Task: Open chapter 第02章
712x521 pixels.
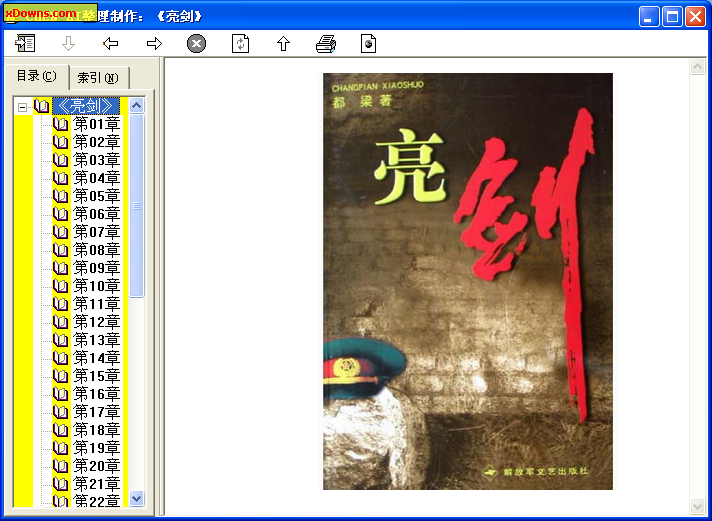Action: point(97,142)
